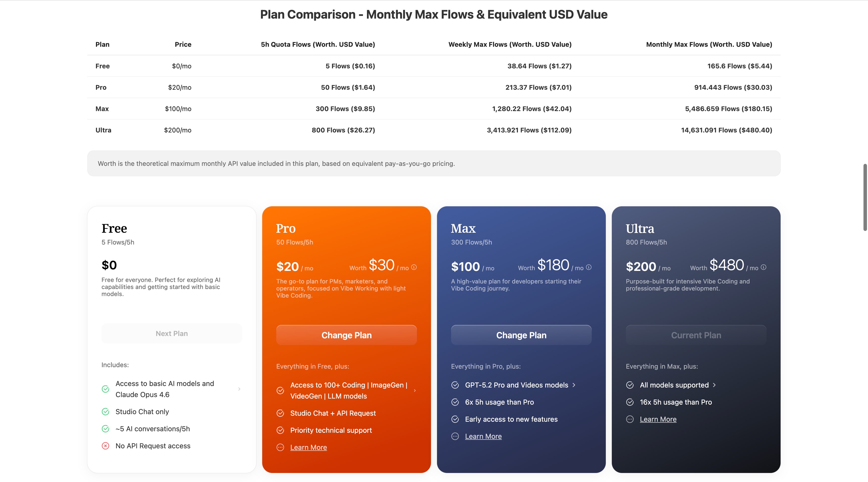Click info icon beside Ultra $480 worth
Image resolution: width=868 pixels, height=482 pixels.
point(764,267)
